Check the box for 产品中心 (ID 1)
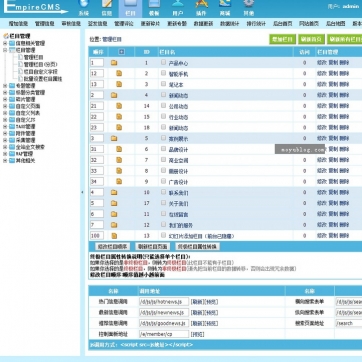Image resolution: width=362 pixels, height=362 pixels. [x=163, y=62]
